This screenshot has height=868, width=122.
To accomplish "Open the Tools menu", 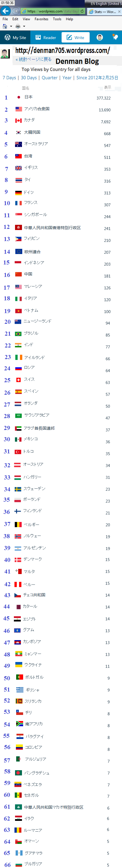I will pos(57,19).
